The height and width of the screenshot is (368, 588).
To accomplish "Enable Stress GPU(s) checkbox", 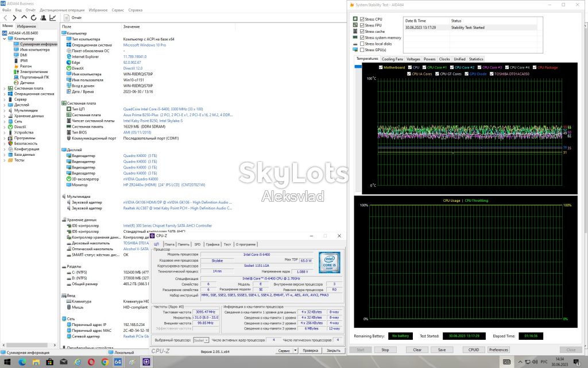I will coord(362,49).
